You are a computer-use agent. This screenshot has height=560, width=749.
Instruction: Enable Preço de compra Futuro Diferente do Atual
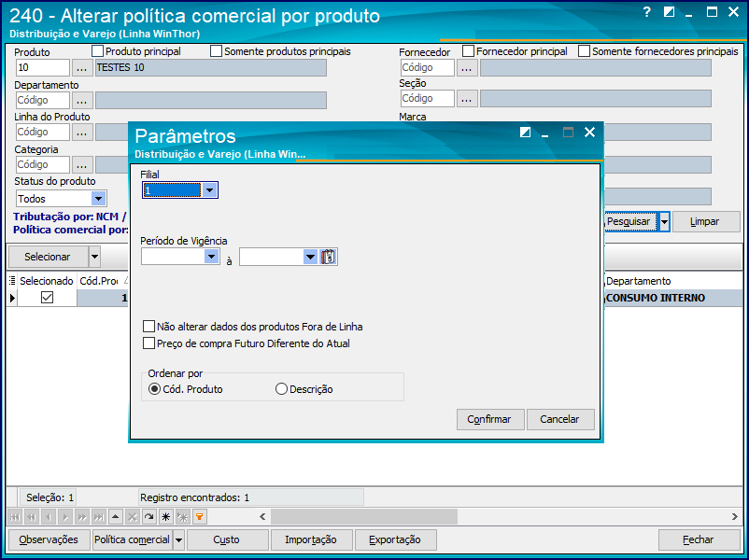click(149, 343)
